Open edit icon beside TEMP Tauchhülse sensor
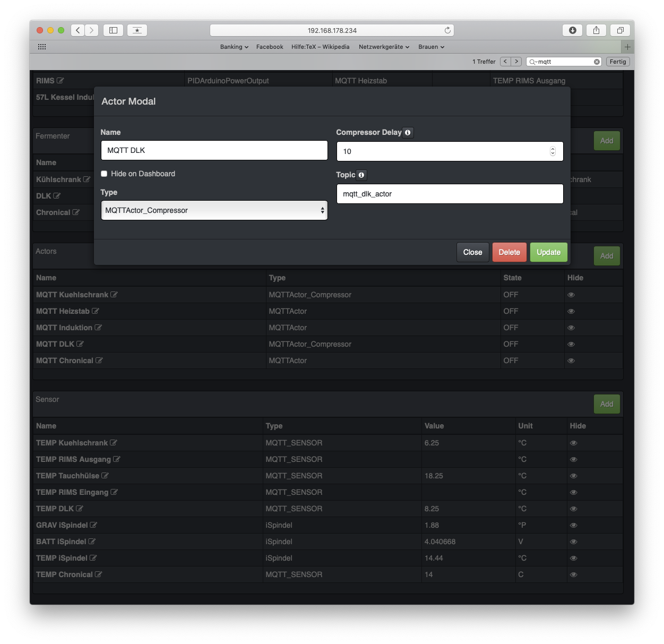Image resolution: width=664 pixels, height=644 pixels. pos(105,476)
